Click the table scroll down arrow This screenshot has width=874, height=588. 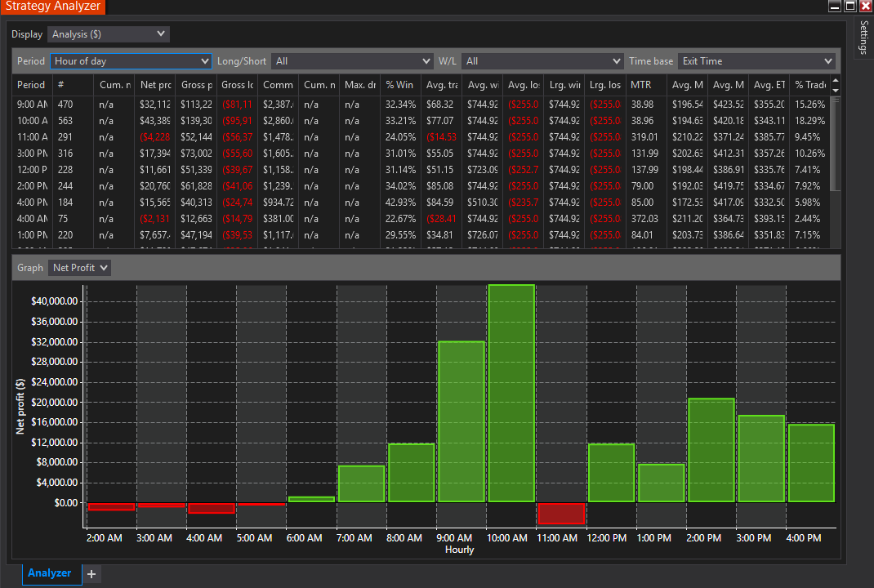coord(835,91)
